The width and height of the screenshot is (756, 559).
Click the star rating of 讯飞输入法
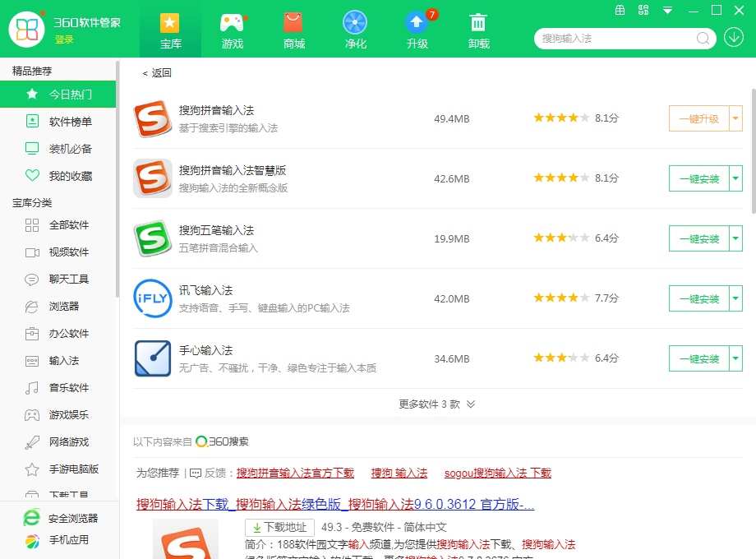pos(561,298)
